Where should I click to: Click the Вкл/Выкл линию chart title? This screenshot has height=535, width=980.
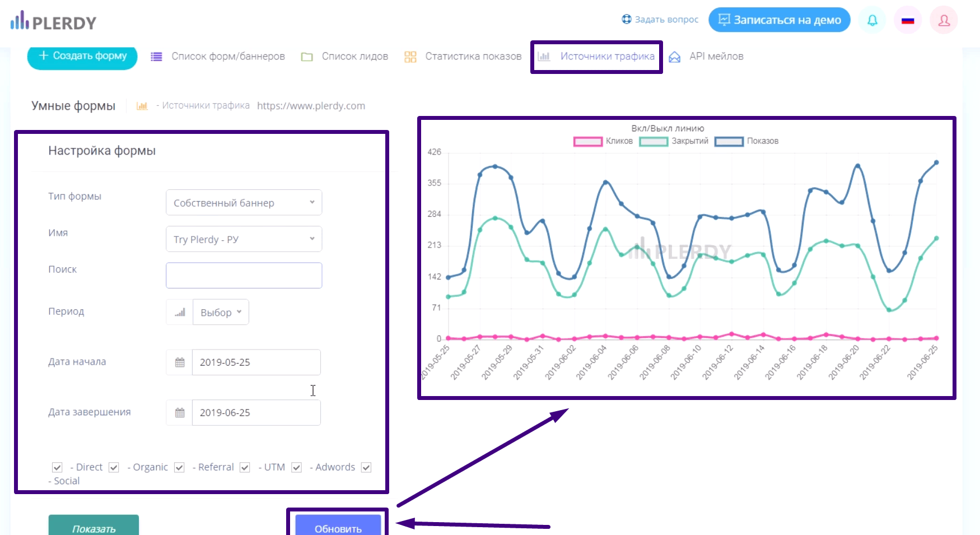coord(668,128)
